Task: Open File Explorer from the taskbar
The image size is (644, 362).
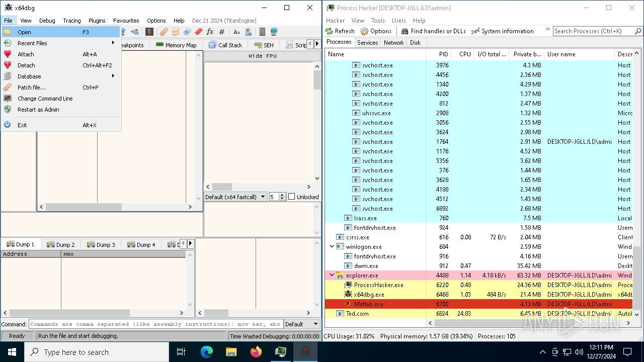Action: 231,352
